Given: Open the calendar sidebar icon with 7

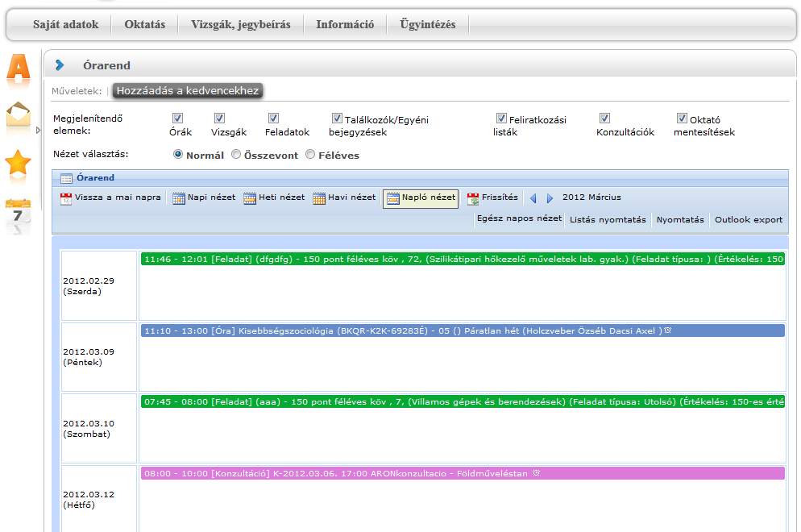Looking at the screenshot, I should pyautogui.click(x=18, y=212).
